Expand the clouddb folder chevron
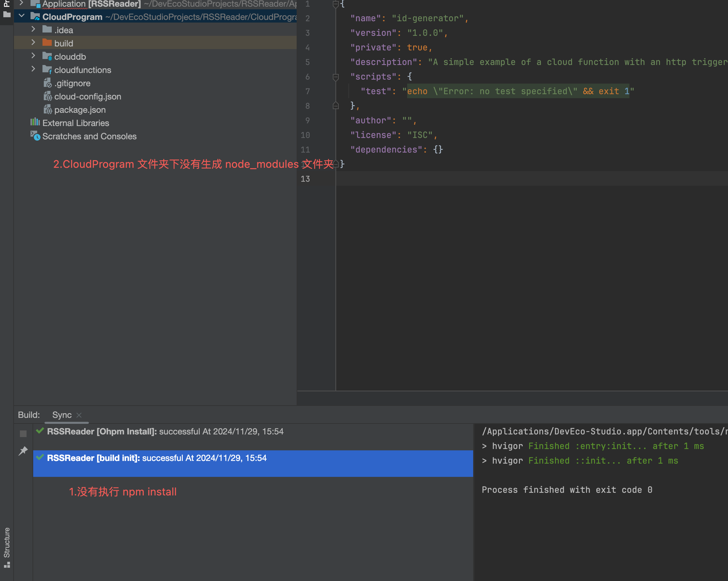Viewport: 728px width, 581px height. click(33, 56)
